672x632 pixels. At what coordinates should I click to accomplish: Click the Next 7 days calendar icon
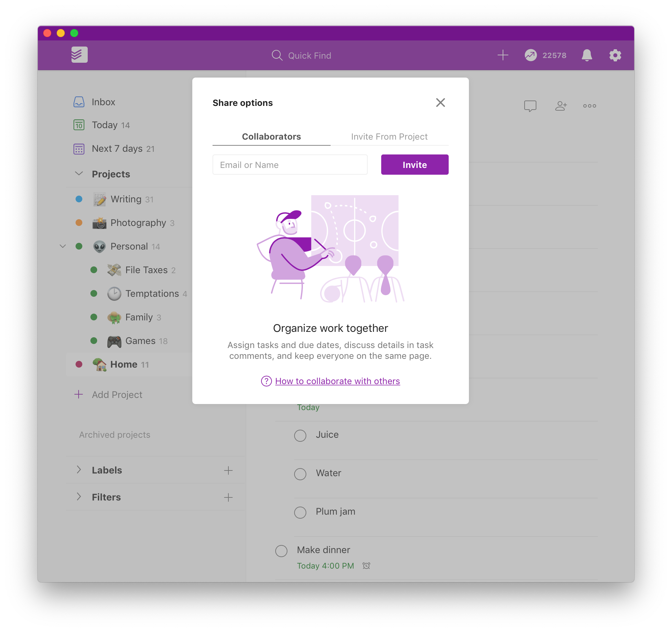[x=79, y=149]
